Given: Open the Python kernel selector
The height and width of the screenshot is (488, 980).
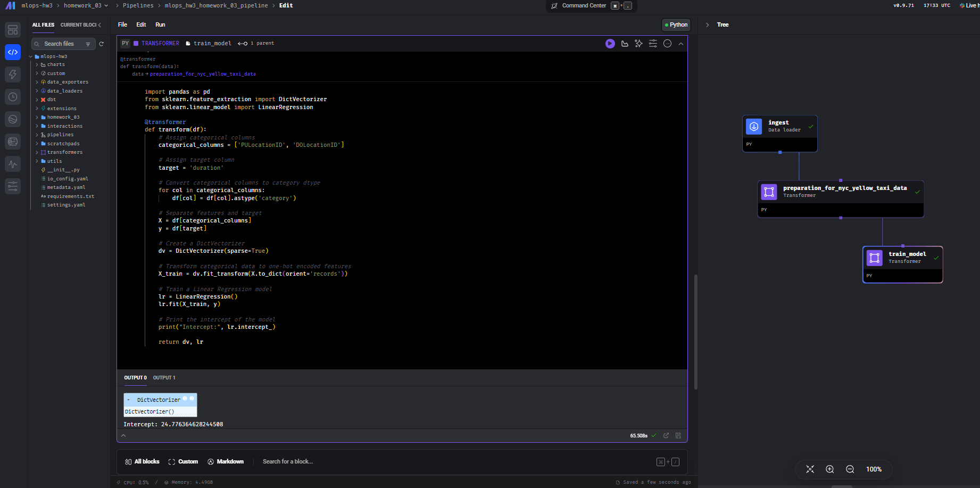Looking at the screenshot, I should point(676,25).
